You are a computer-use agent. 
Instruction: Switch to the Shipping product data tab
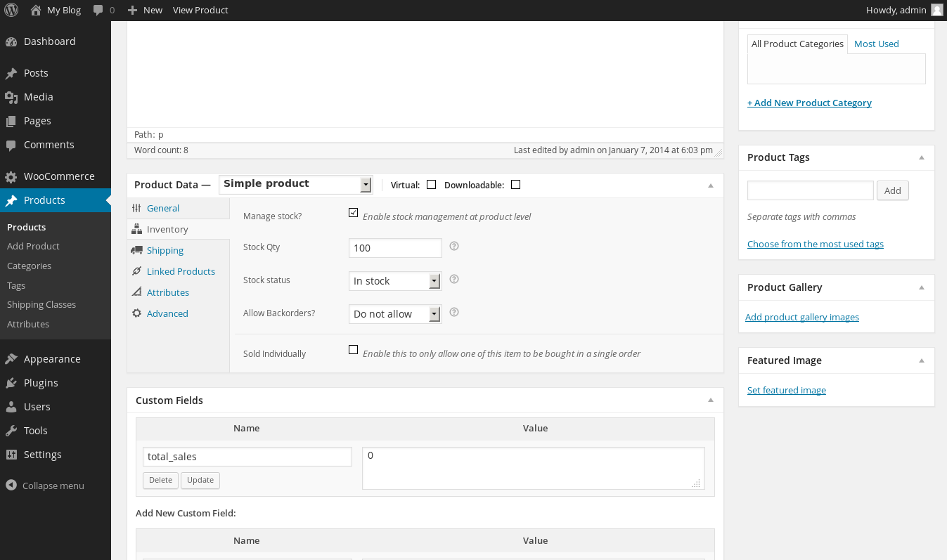(x=165, y=250)
